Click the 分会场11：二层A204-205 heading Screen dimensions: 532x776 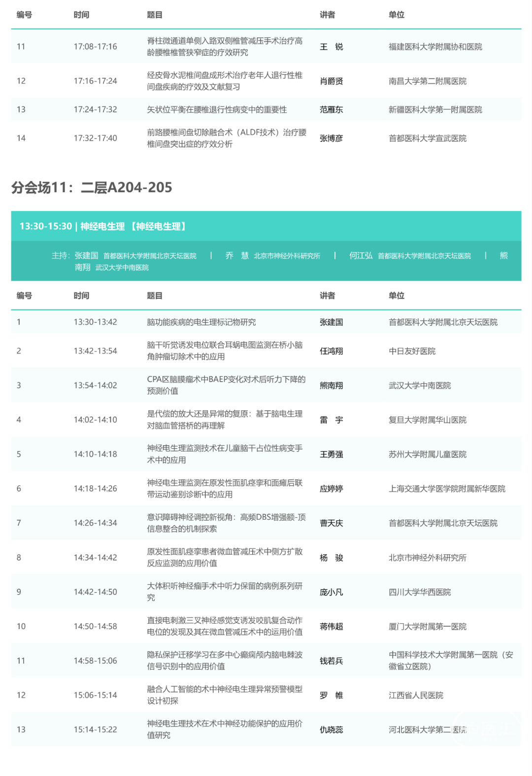click(92, 187)
